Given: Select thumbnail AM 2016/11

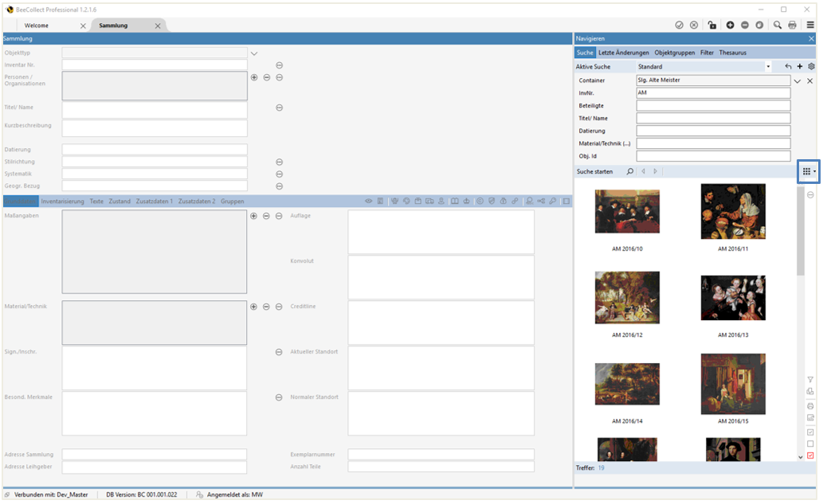Looking at the screenshot, I should [733, 212].
